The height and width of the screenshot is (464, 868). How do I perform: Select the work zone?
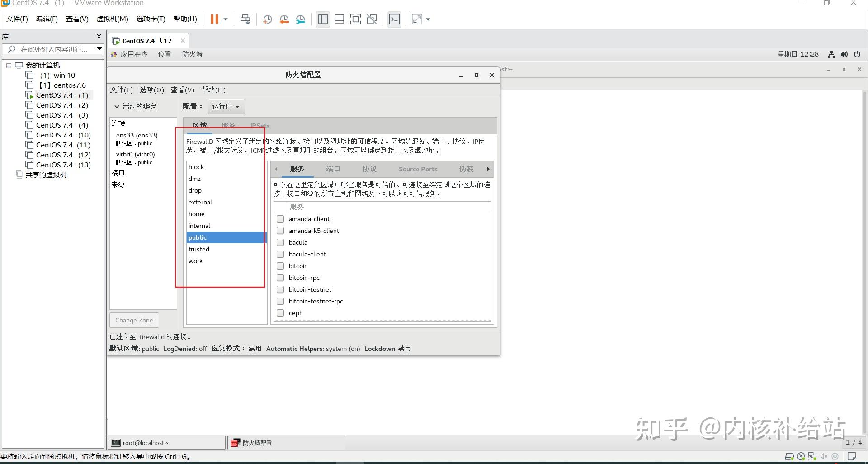[x=226, y=261]
